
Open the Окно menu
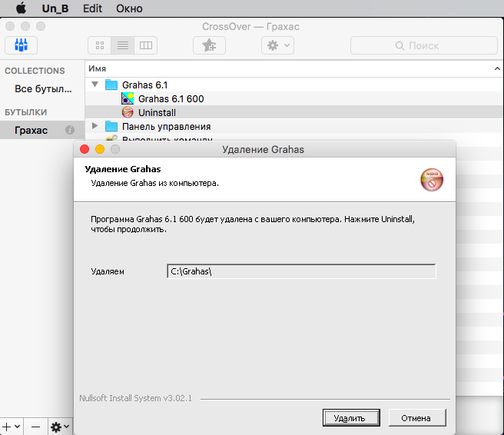(129, 8)
